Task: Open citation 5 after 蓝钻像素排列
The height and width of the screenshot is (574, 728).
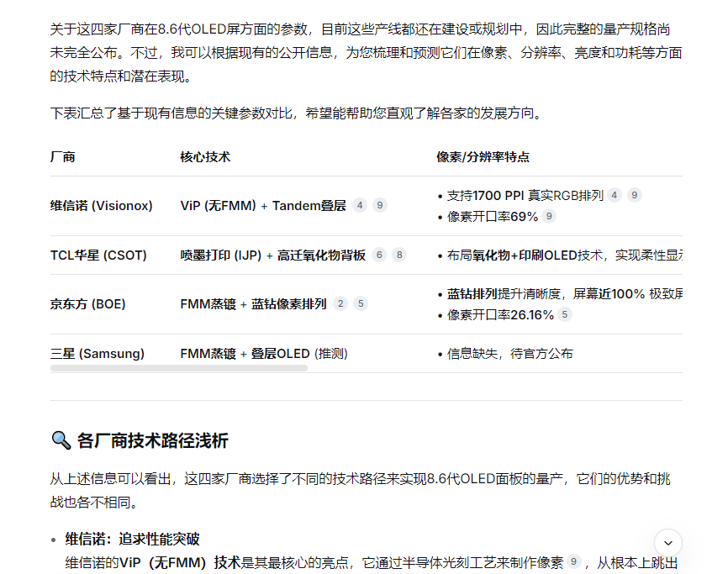Action: click(x=361, y=303)
